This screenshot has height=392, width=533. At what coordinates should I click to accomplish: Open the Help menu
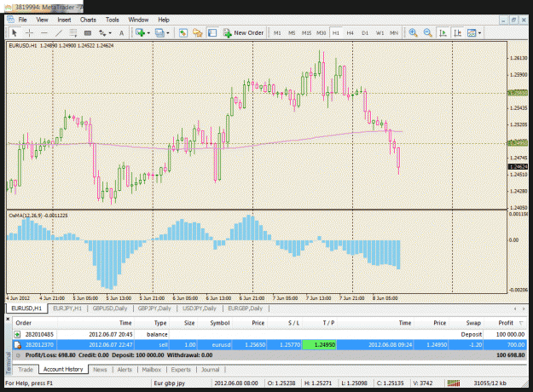(x=164, y=20)
